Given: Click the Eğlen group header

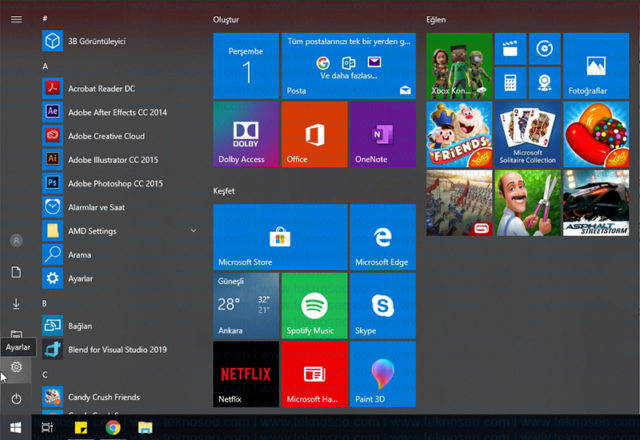Looking at the screenshot, I should pos(436,19).
